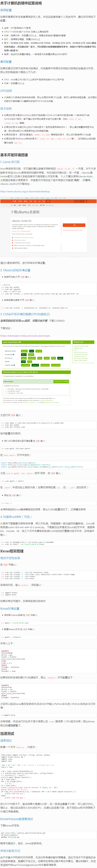Click the 推荐配置 subheading
The height and width of the screenshot is (868, 97).
coord(6,10)
